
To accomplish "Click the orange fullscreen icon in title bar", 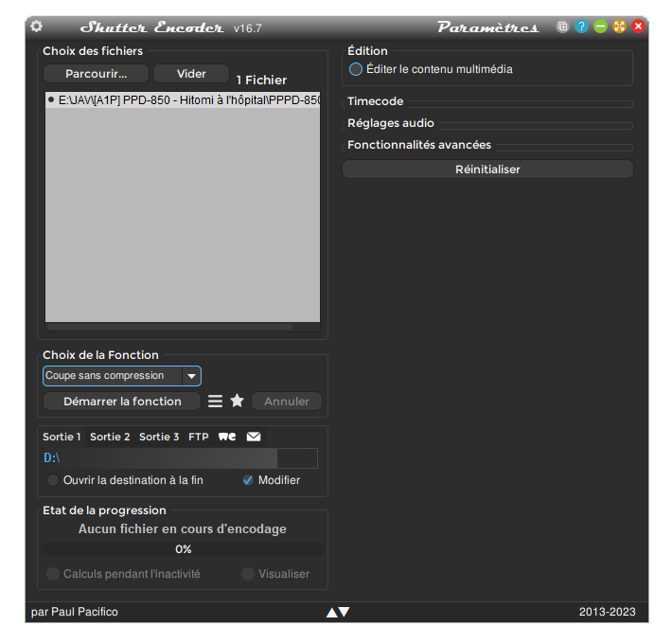I will coord(619,27).
